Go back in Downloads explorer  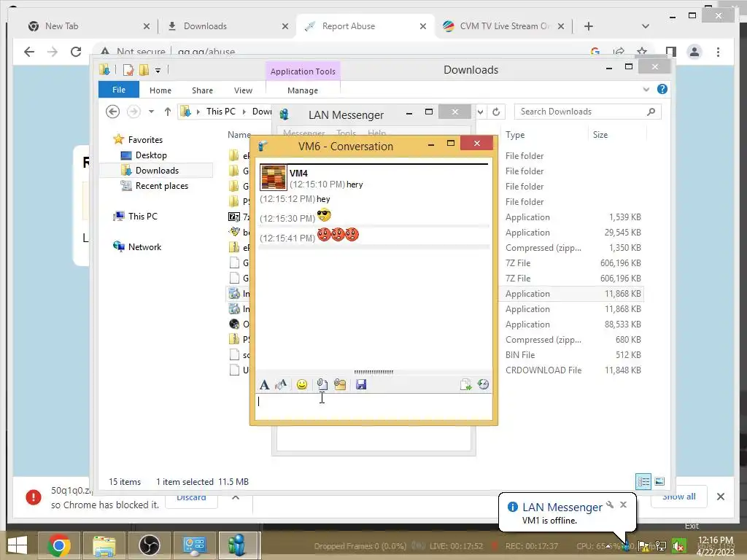(x=113, y=112)
